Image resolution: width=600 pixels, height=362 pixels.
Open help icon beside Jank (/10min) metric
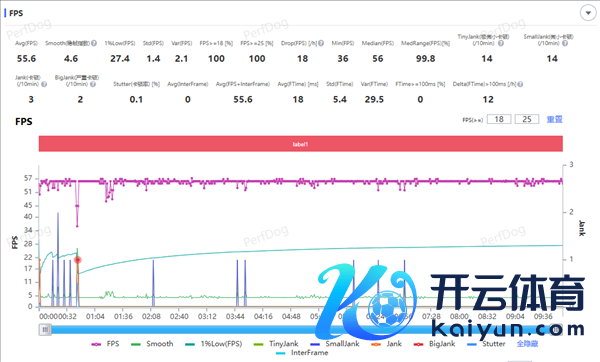click(44, 84)
